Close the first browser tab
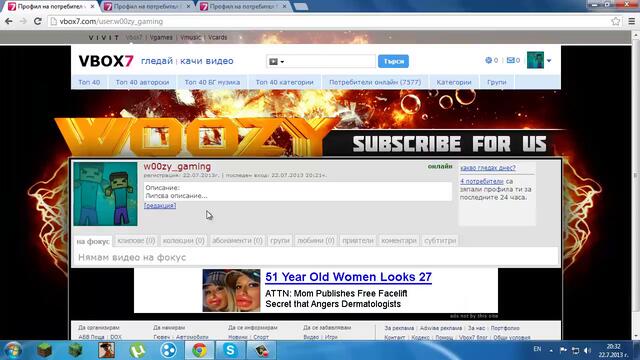 (x=92, y=7)
